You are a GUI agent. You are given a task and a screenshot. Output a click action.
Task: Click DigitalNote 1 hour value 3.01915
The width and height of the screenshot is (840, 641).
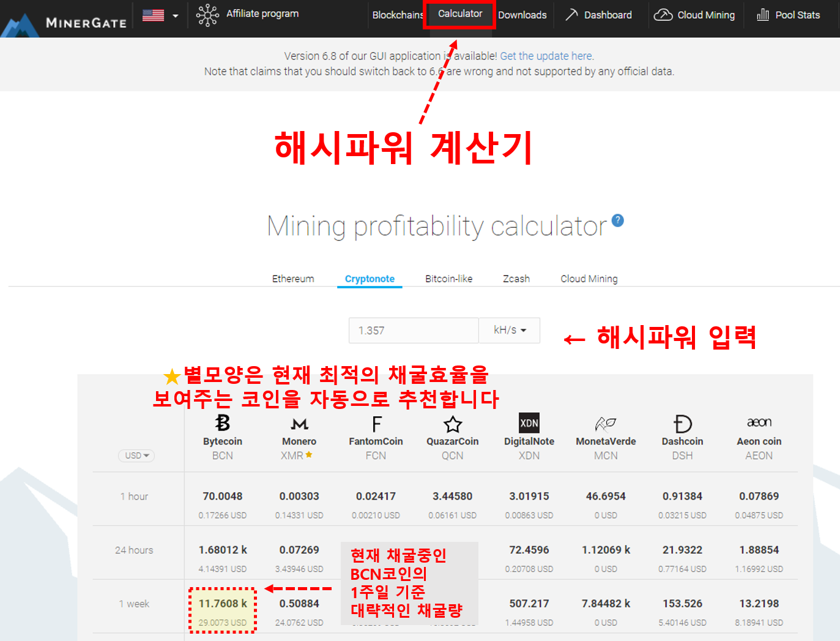529,497
